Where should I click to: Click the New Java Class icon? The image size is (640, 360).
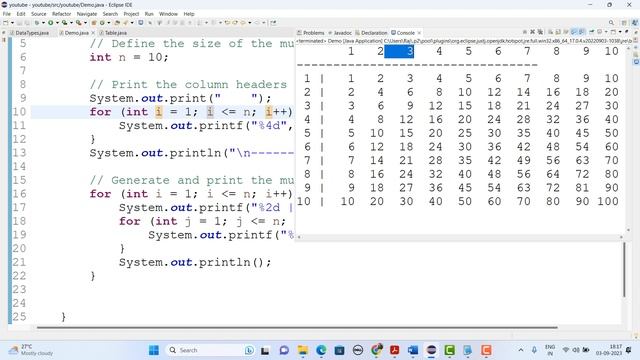coord(102,22)
